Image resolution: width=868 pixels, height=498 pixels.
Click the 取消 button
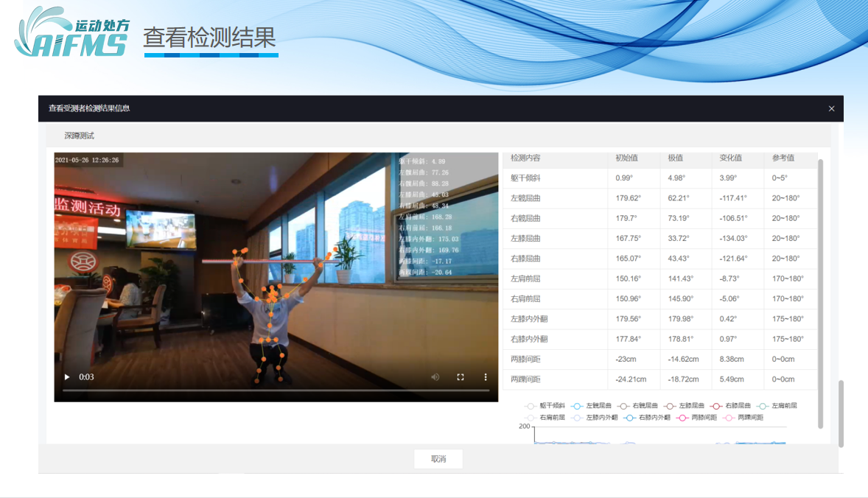(438, 459)
